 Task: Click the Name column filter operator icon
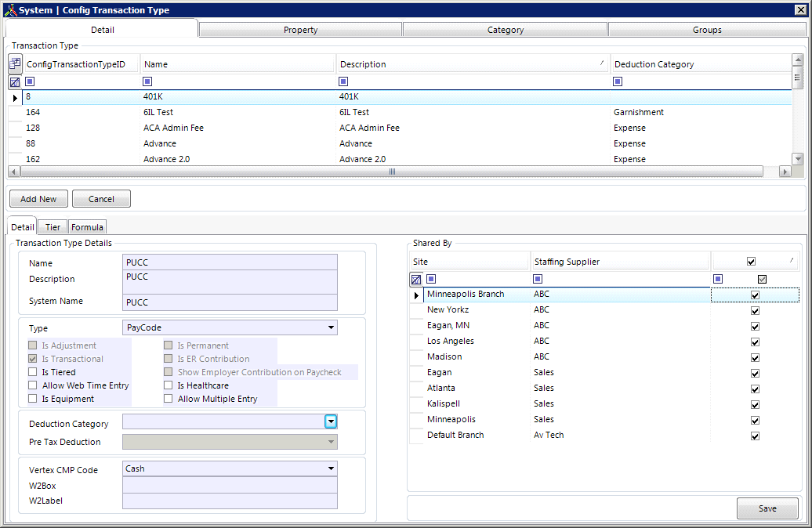(147, 81)
